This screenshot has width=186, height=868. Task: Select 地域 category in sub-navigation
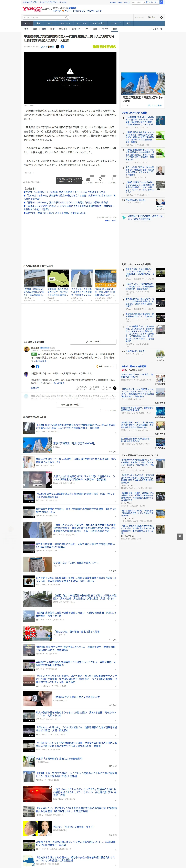(114, 29)
